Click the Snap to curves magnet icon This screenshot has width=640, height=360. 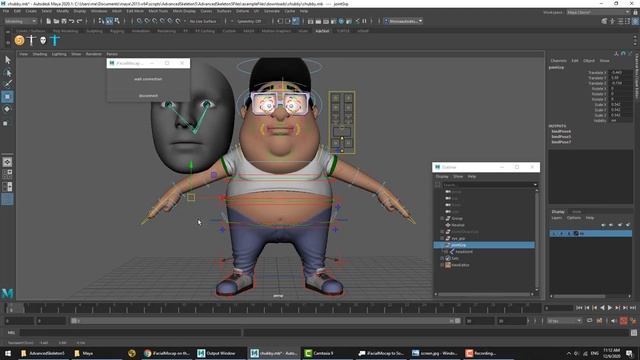tap(147, 21)
